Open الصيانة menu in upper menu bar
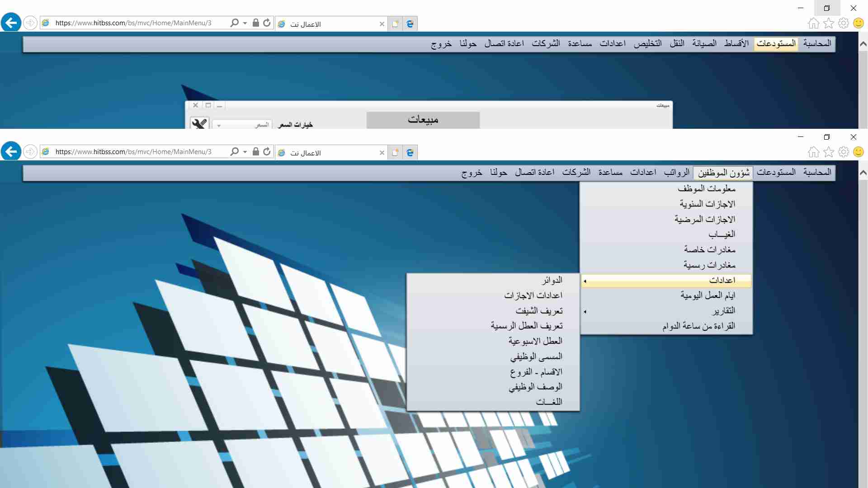The image size is (868, 488). click(x=704, y=43)
